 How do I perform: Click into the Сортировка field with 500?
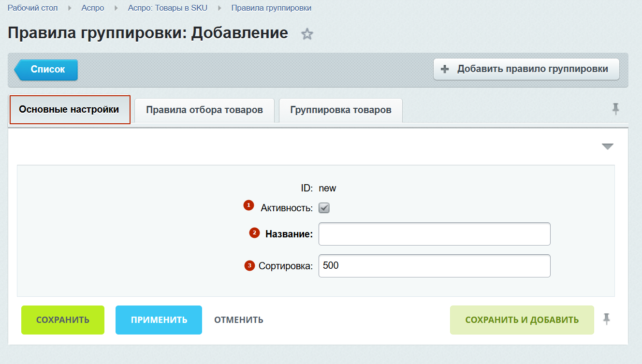pos(434,266)
